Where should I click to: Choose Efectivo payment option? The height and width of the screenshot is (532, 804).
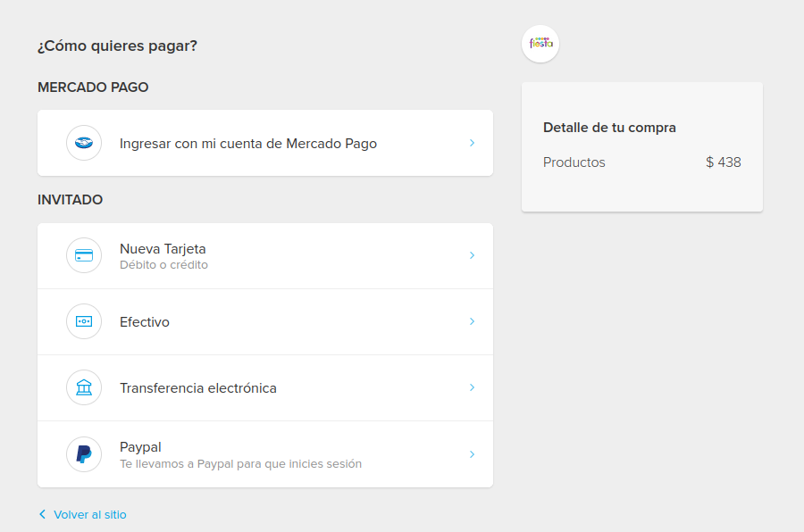click(265, 322)
